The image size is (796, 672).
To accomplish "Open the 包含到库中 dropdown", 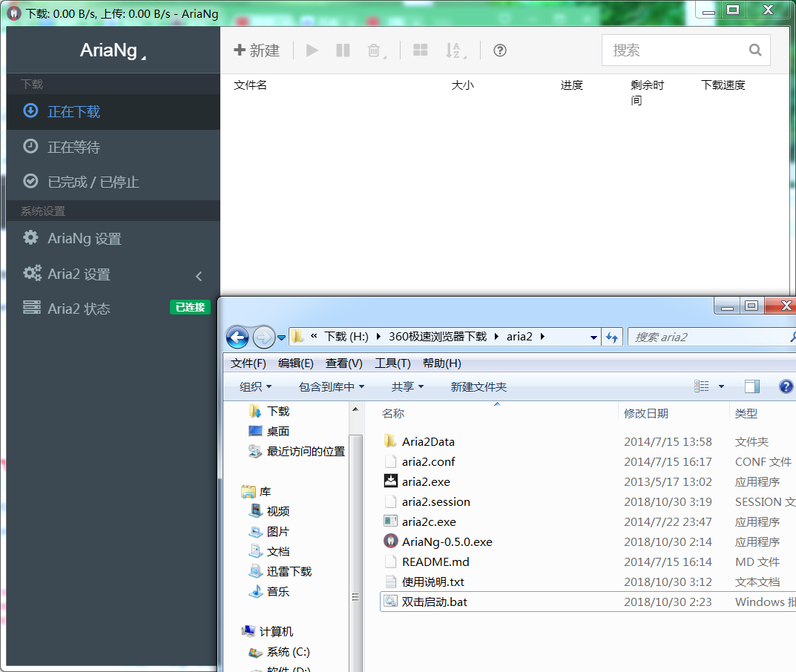I will (x=332, y=386).
